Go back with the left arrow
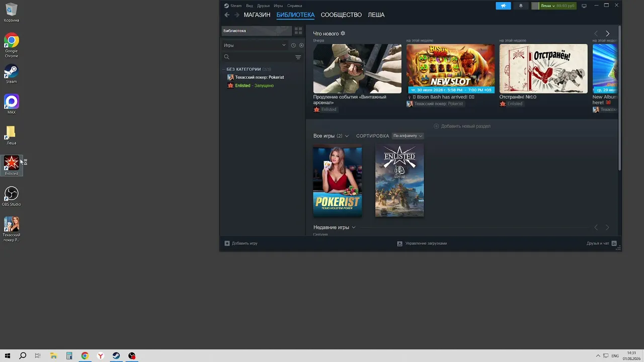644x362 pixels. point(227,15)
